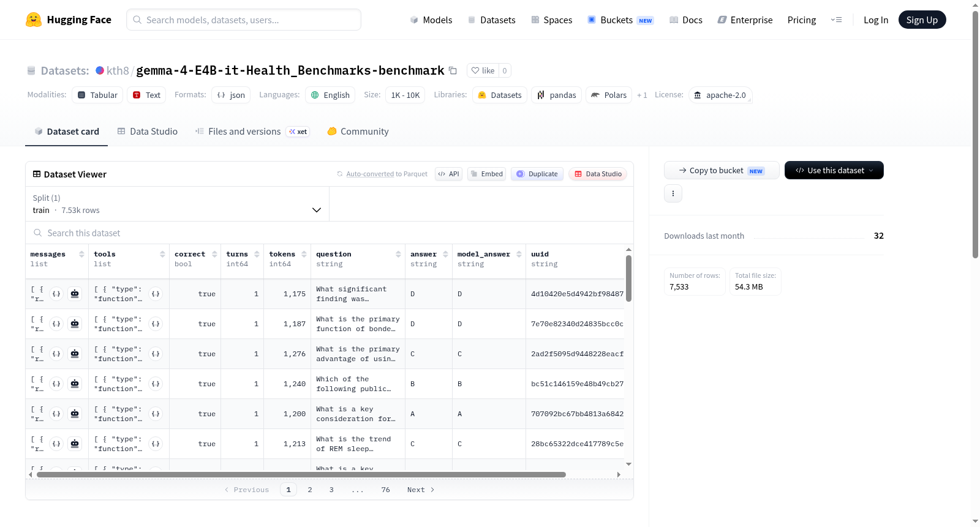Click the table horizontal scrollbar
The height and width of the screenshot is (527, 980).
pyautogui.click(x=301, y=474)
